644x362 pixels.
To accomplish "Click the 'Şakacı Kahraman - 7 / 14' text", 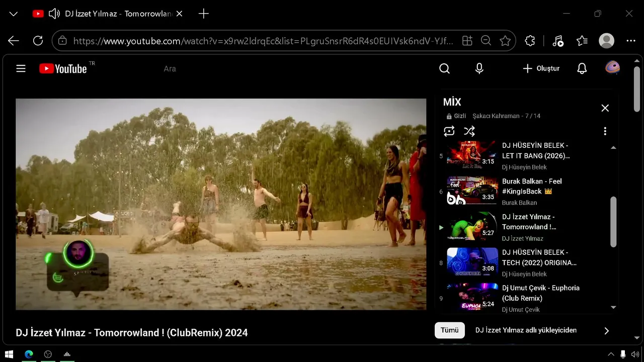I will click(x=506, y=116).
